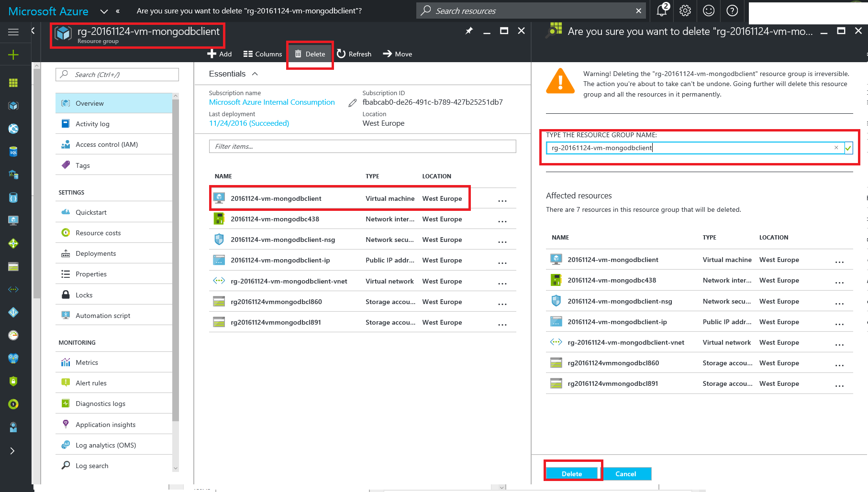868x492 pixels.
Task: Click the feedback smiley icon
Action: click(x=709, y=11)
